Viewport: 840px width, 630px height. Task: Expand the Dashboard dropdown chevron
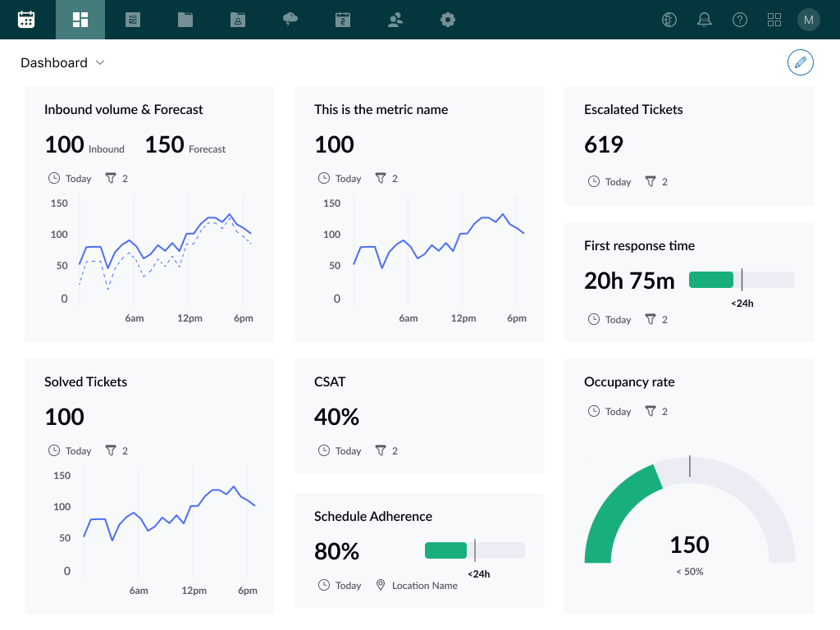(x=100, y=63)
